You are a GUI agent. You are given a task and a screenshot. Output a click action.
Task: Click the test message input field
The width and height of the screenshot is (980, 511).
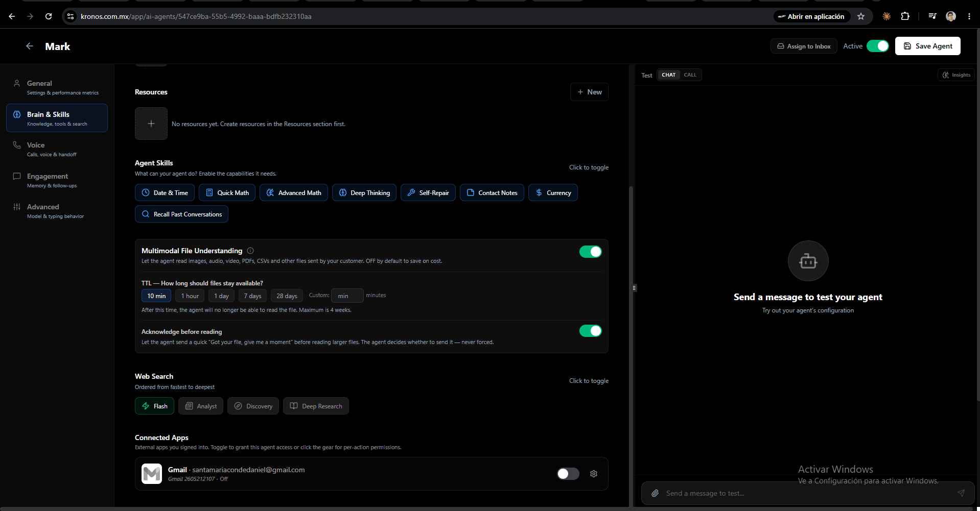pyautogui.click(x=808, y=493)
